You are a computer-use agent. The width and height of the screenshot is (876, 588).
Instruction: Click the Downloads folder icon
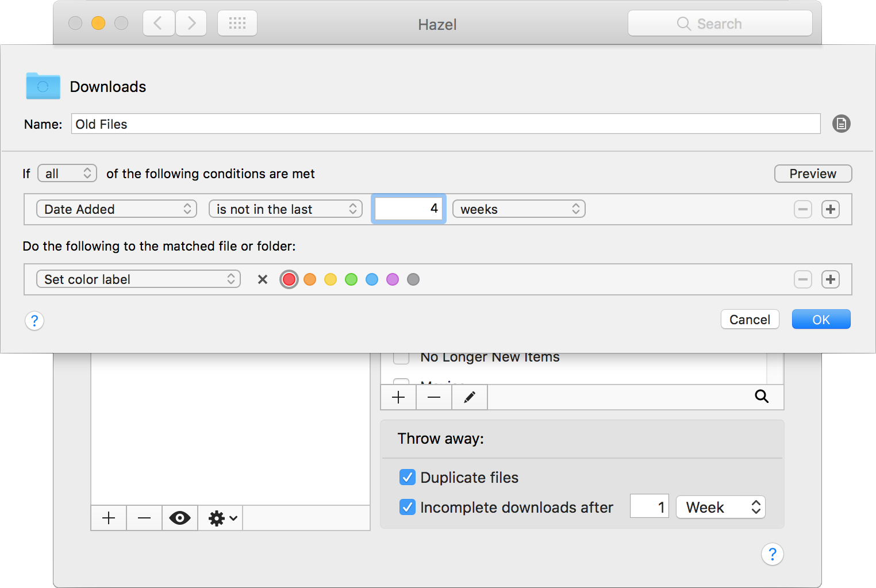coord(43,86)
